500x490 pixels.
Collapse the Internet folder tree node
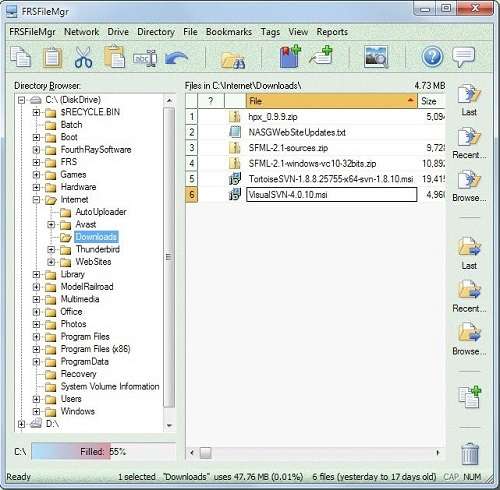[x=36, y=200]
